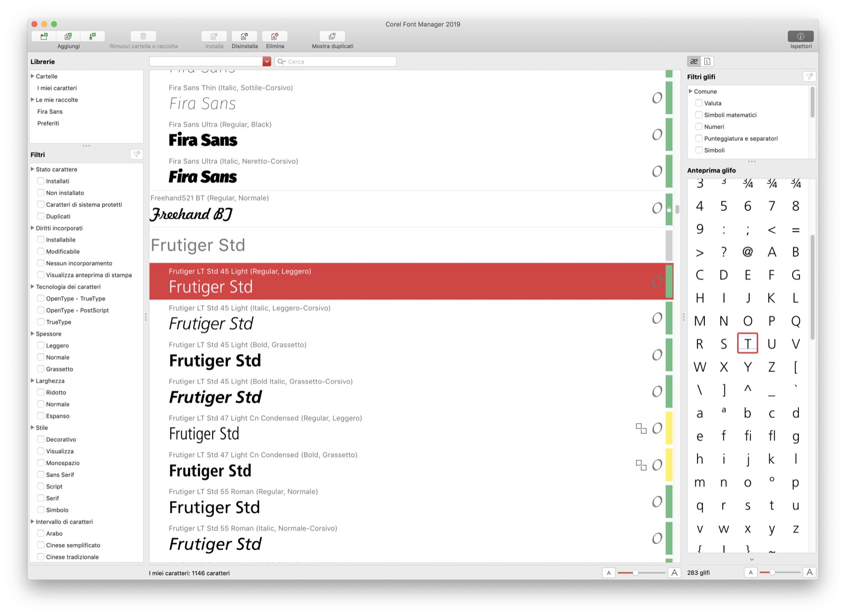Click the small A button beside the font-size slider
Image resolution: width=846 pixels, height=616 pixels.
[x=609, y=573]
